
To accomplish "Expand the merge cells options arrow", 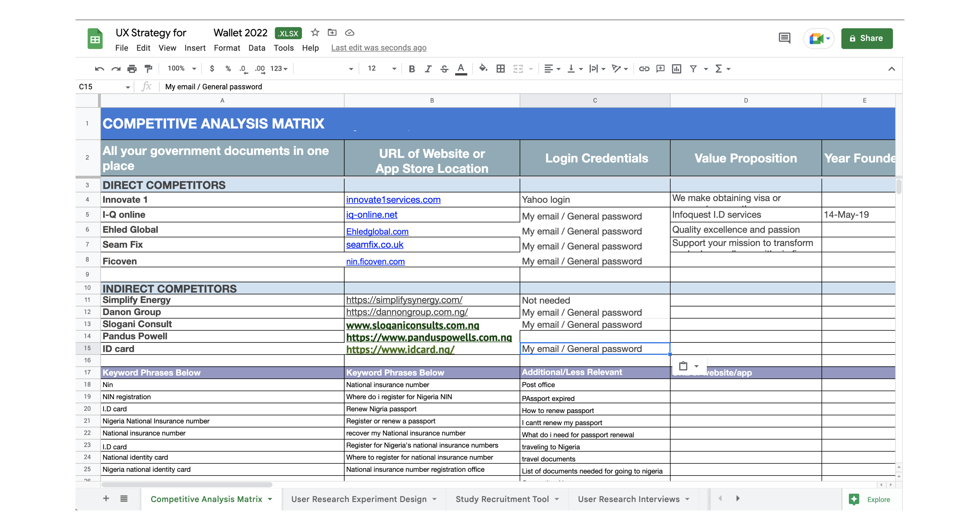I will 531,69.
